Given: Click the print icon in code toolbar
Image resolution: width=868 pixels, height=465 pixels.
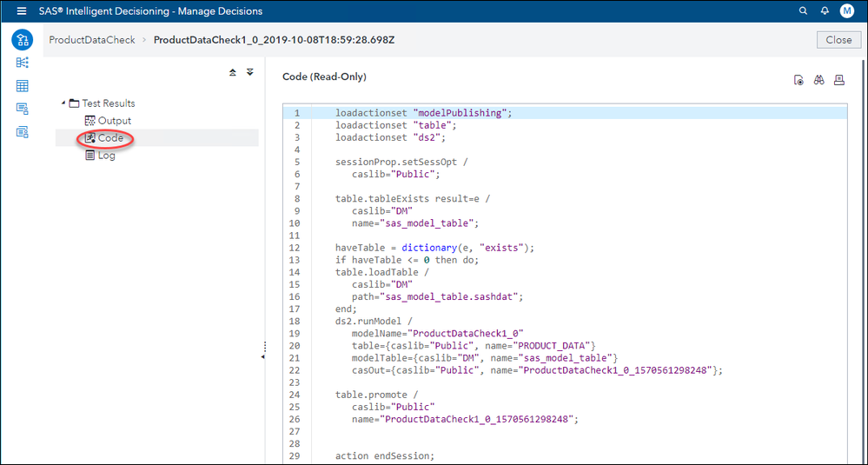Looking at the screenshot, I should [x=840, y=81].
